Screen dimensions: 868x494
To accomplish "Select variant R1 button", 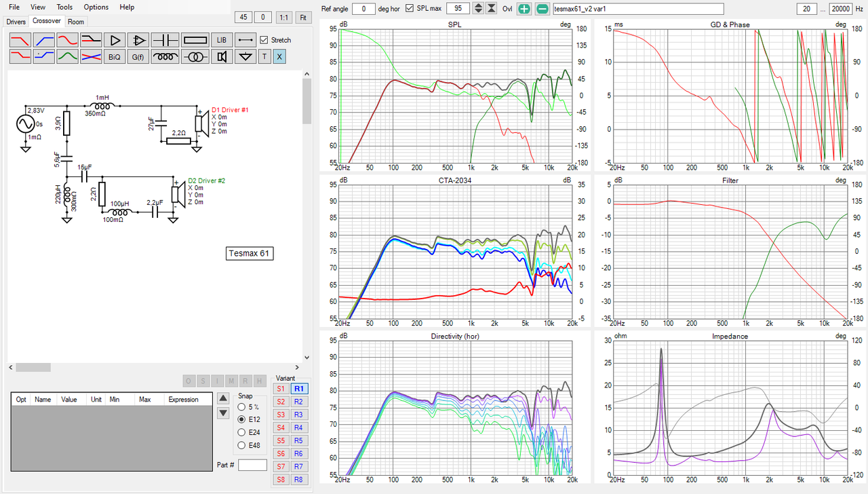I will [x=299, y=389].
